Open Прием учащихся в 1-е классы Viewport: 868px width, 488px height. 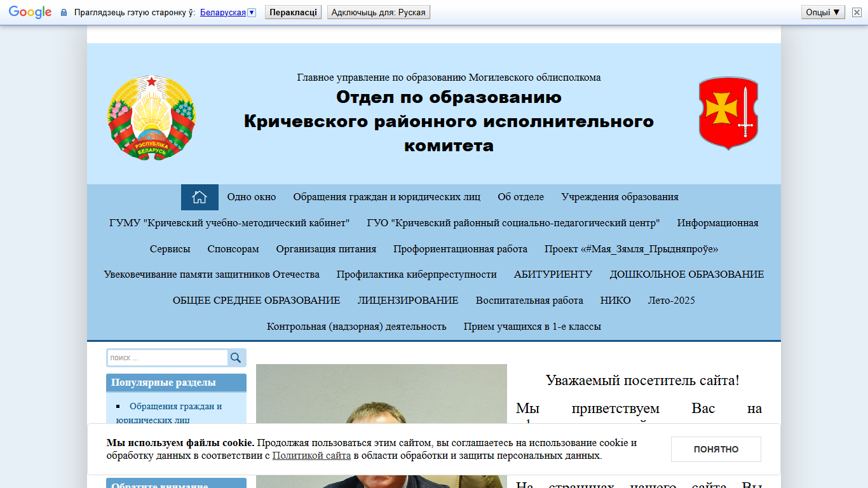(x=532, y=327)
